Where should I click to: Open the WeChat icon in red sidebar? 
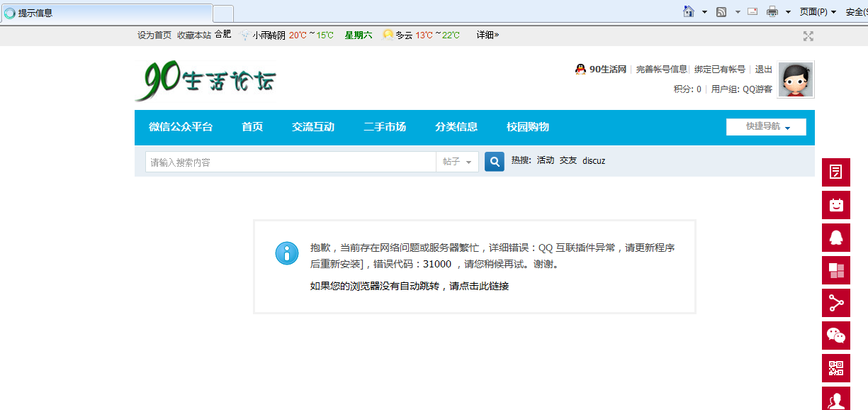click(x=835, y=336)
